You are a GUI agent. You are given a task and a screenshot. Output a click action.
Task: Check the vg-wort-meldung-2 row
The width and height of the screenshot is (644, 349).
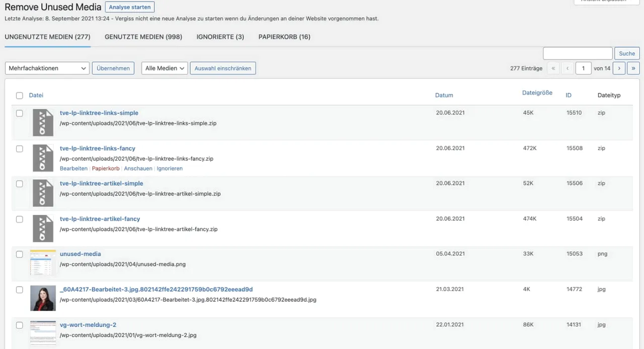(x=20, y=325)
